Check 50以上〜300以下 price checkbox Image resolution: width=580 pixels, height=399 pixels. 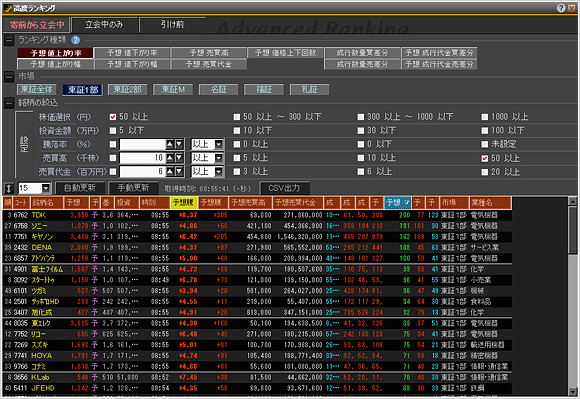click(x=237, y=117)
